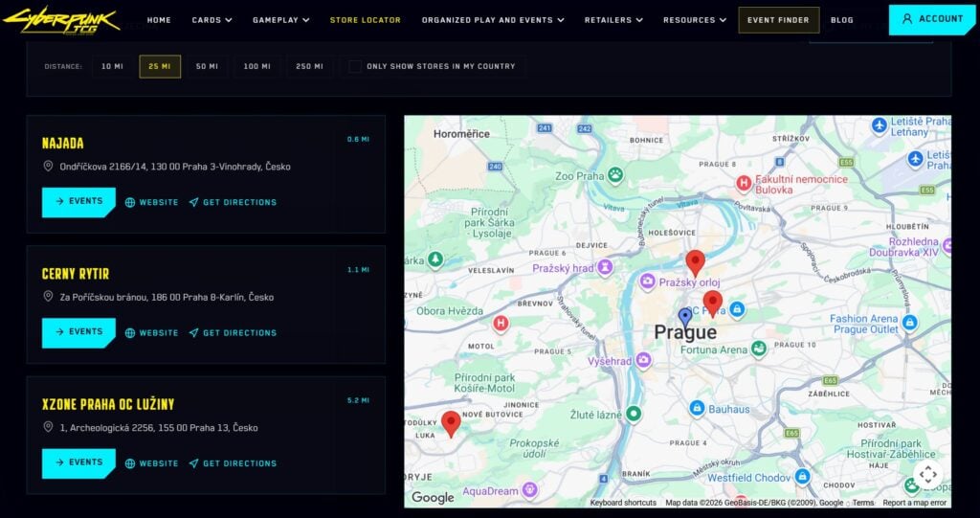980x518 pixels.
Task: Go to the Blog page
Action: point(842,20)
